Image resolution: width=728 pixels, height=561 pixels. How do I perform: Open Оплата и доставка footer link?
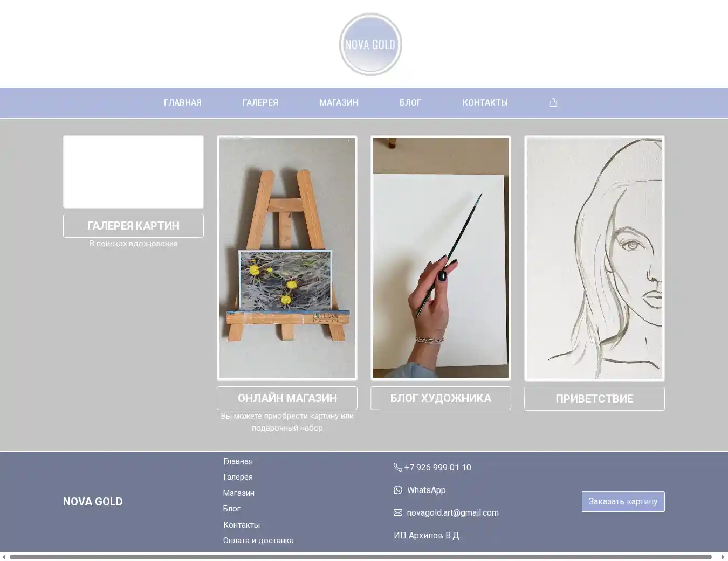pyautogui.click(x=258, y=541)
